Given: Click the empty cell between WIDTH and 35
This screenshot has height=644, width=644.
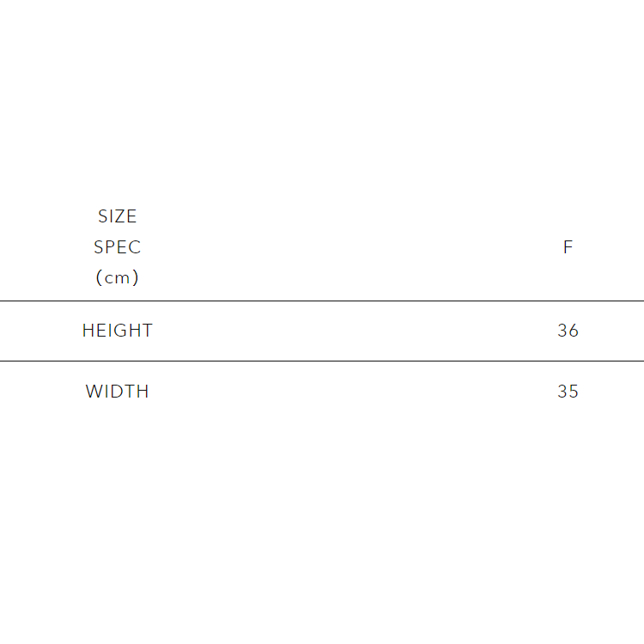Looking at the screenshot, I should click(343, 392).
